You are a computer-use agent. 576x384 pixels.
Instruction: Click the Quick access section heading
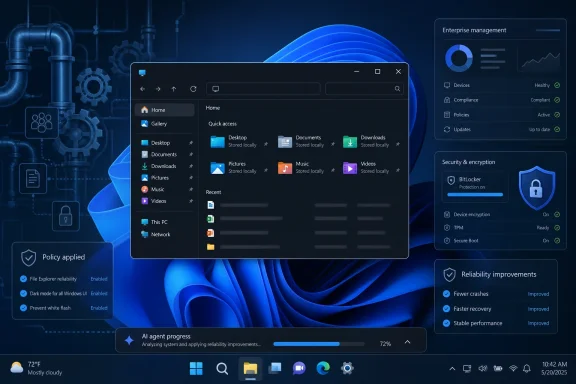click(x=223, y=124)
